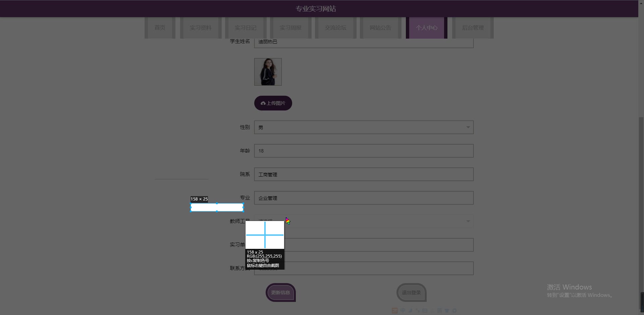
Task: Select the 网站公告 tab
Action: 380,28
